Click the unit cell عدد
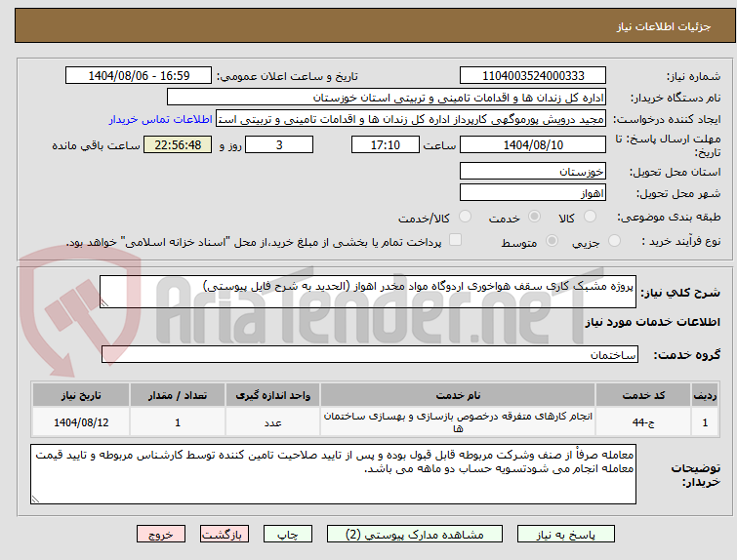 (272, 422)
